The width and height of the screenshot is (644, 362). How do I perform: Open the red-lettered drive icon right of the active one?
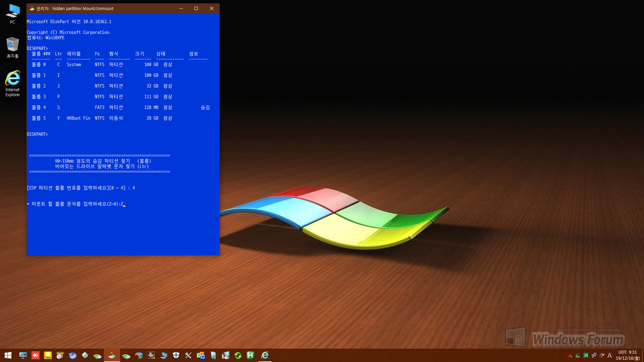pos(126,355)
